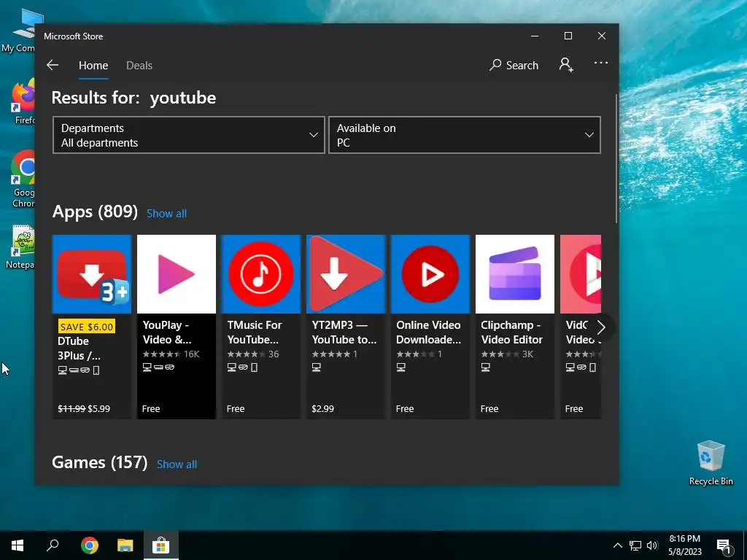This screenshot has width=747, height=560.
Task: Click YouPlay - Video & title text
Action: (167, 332)
